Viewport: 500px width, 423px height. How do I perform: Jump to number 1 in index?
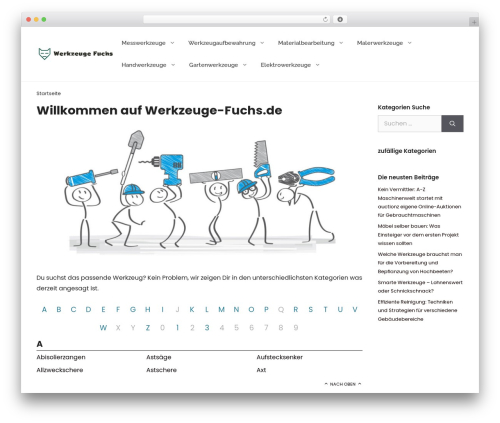tap(177, 328)
